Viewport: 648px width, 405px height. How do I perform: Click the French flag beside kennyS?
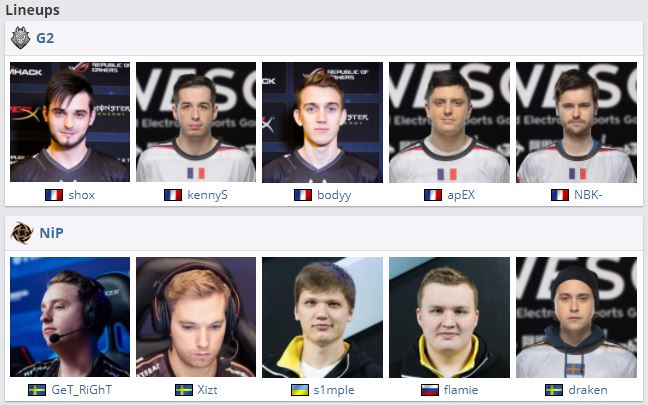point(173,195)
